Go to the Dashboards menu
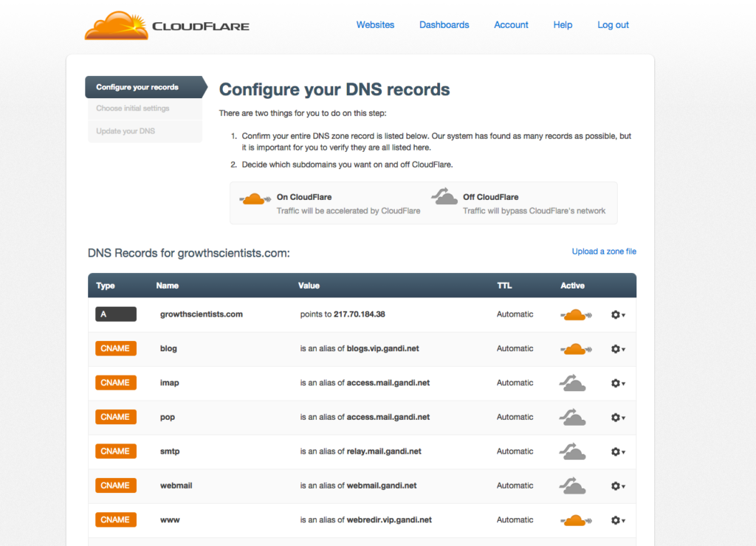The height and width of the screenshot is (546, 756). tap(444, 24)
